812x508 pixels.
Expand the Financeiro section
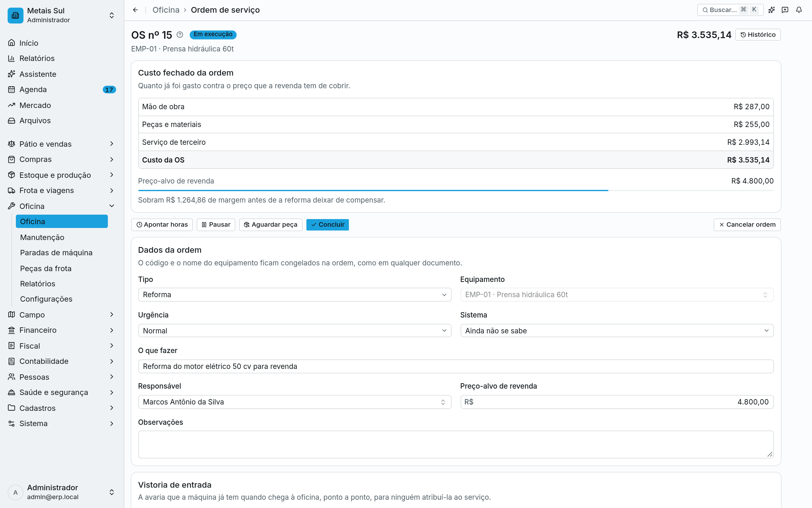[x=62, y=330]
